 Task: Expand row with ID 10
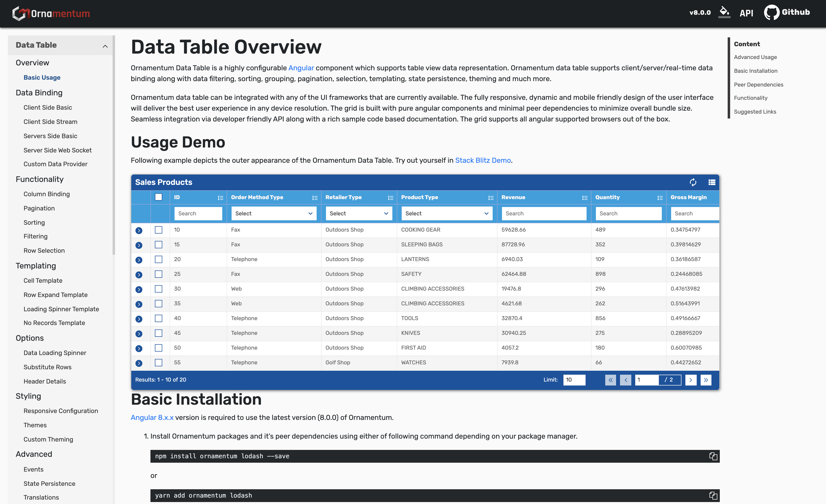point(139,230)
